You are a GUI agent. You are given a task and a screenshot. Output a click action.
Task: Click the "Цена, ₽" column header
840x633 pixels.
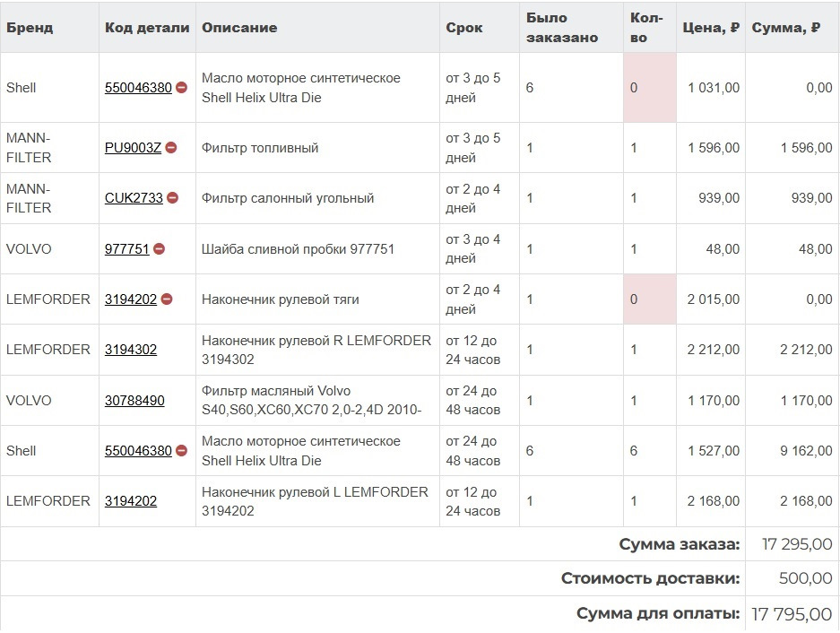point(710,28)
